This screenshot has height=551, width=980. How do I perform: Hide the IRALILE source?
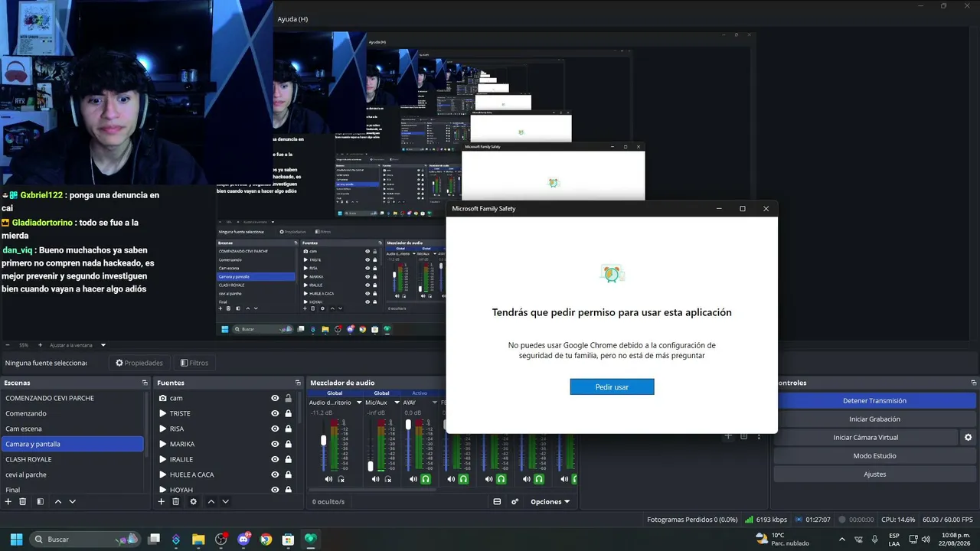coord(275,459)
